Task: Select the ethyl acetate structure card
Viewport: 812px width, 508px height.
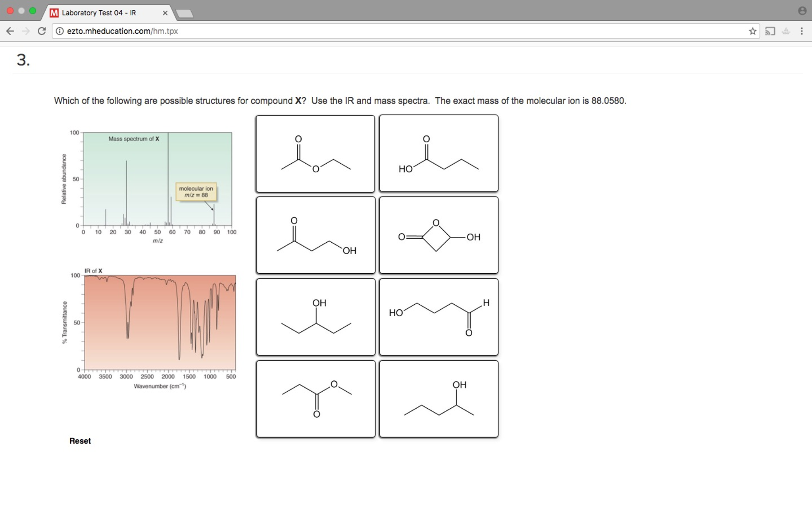Action: 315,154
